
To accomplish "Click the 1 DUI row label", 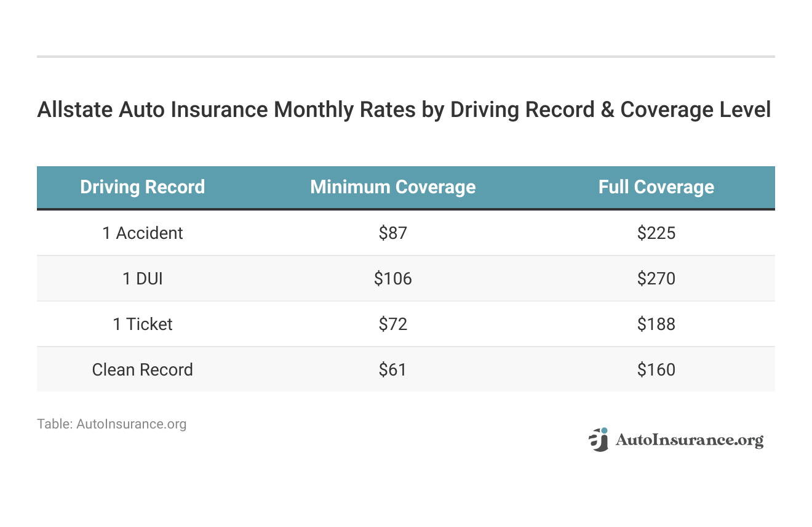I will pyautogui.click(x=142, y=278).
